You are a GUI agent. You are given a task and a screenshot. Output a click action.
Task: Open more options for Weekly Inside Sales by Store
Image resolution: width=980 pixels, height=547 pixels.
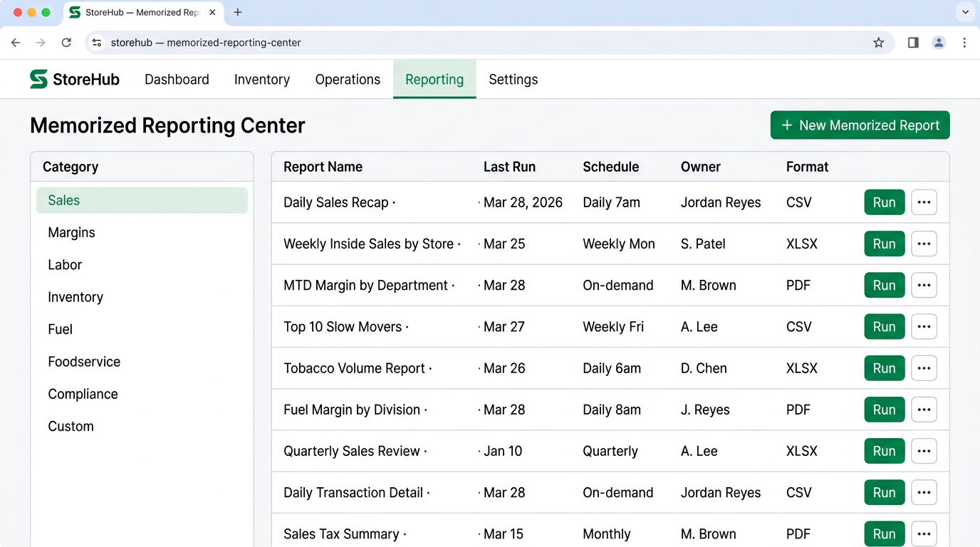click(924, 244)
